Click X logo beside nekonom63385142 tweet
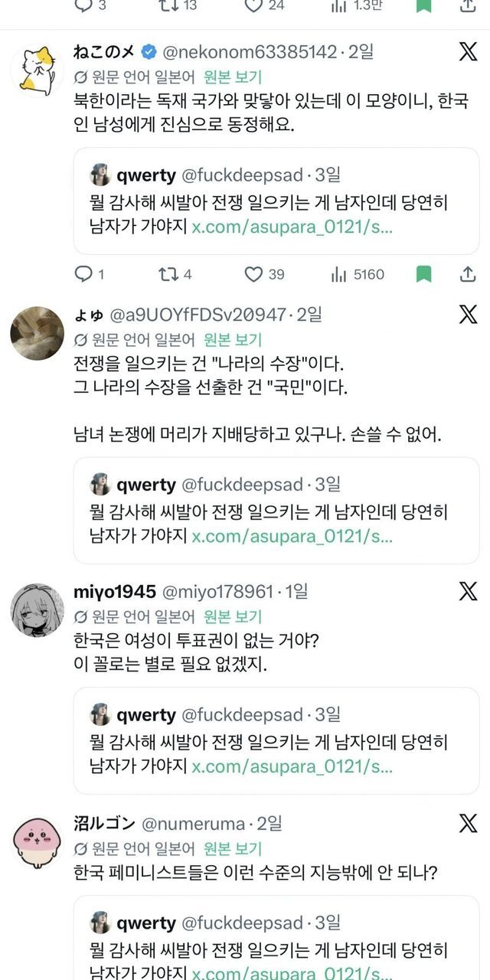This screenshot has width=490, height=980. (467, 52)
